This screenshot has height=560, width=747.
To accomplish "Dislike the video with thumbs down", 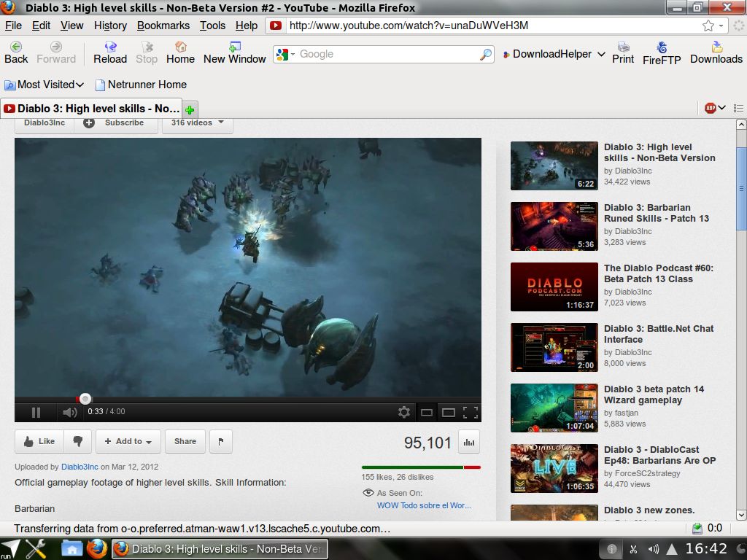I will pyautogui.click(x=78, y=441).
